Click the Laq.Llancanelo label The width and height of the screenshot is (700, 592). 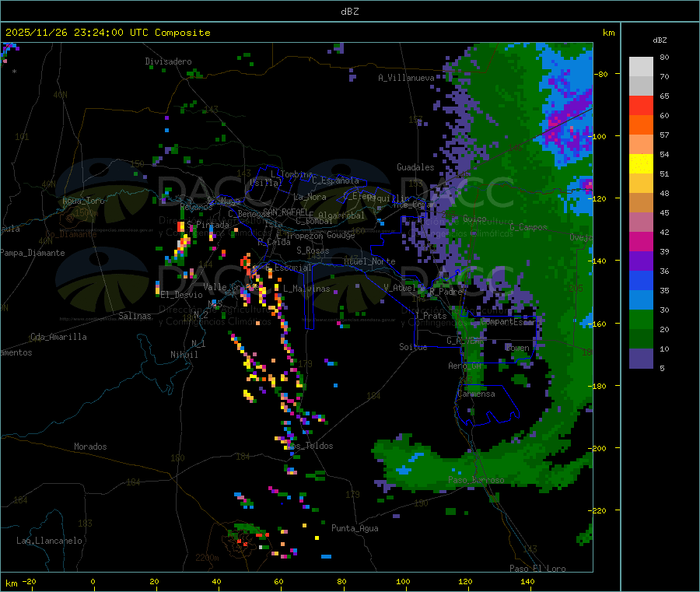click(49, 541)
